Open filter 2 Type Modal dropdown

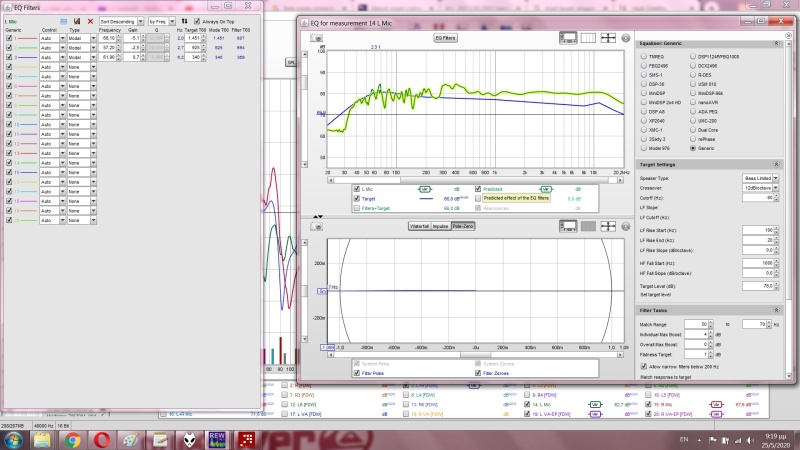[x=82, y=47]
